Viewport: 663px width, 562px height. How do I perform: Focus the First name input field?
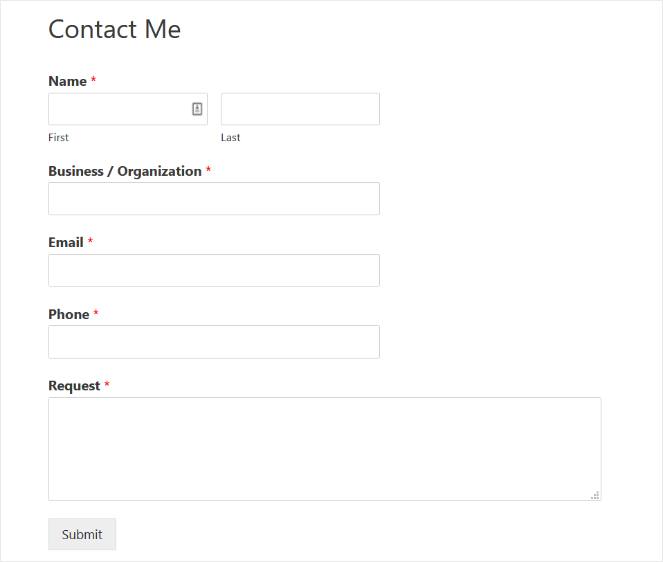pos(117,109)
